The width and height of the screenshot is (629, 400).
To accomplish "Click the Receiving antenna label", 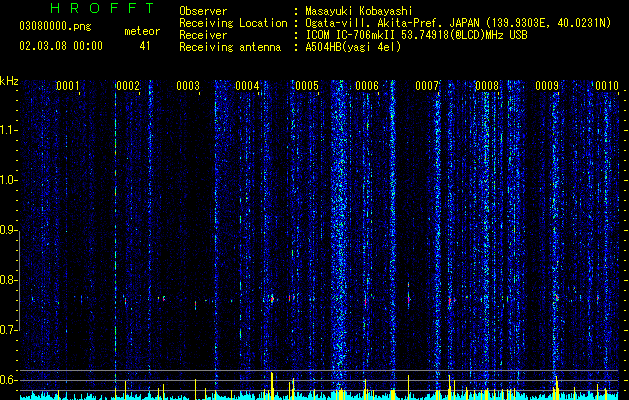I will click(x=230, y=47).
